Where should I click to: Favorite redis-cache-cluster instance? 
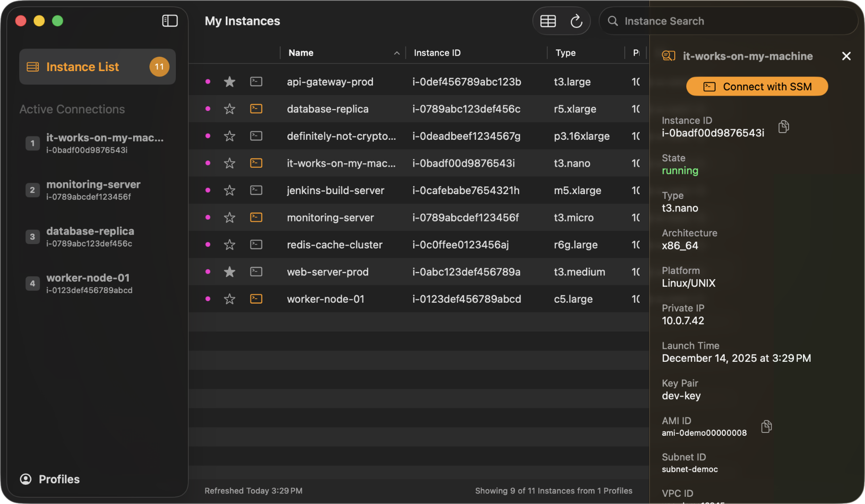coord(230,245)
